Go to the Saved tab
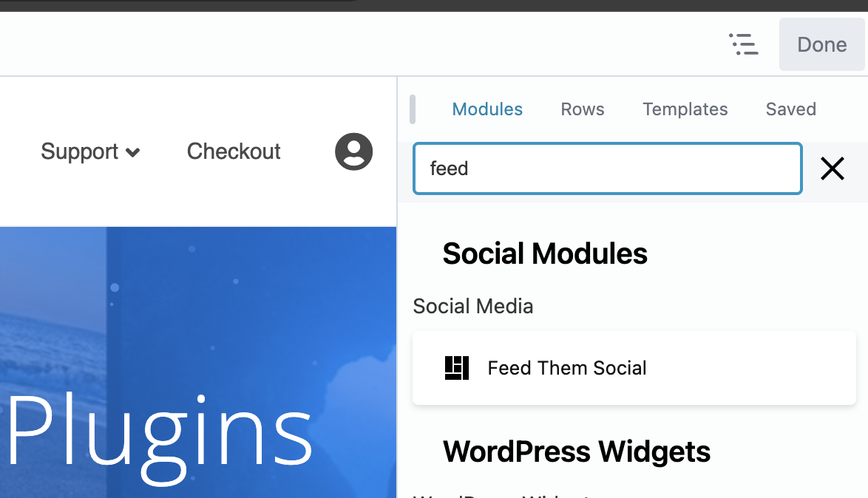The image size is (868, 498). (790, 109)
